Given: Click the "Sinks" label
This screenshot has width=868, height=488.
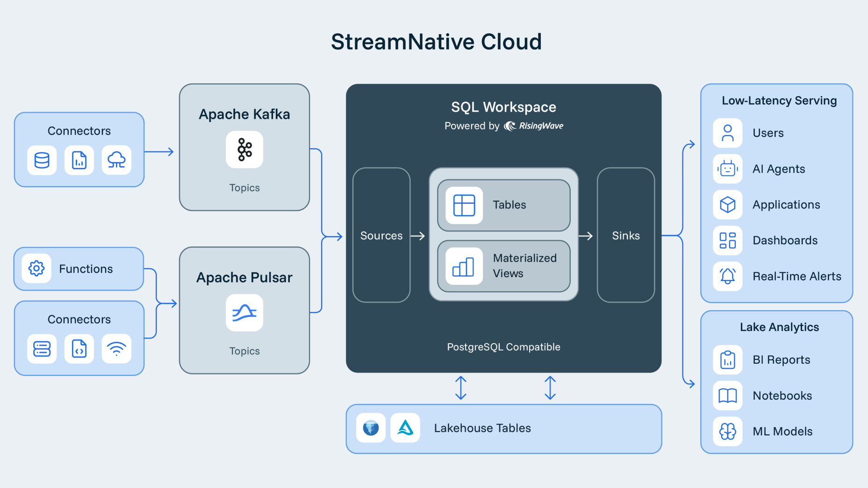Looking at the screenshot, I should (626, 236).
